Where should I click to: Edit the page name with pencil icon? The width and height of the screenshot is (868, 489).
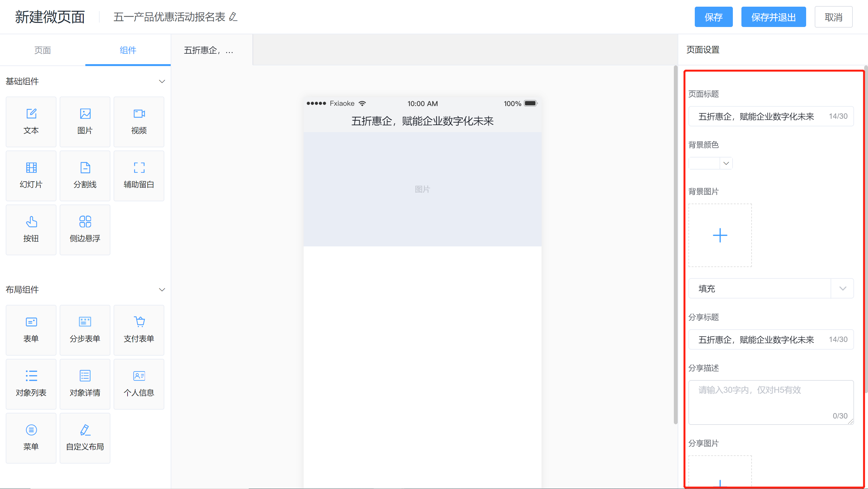pos(233,17)
